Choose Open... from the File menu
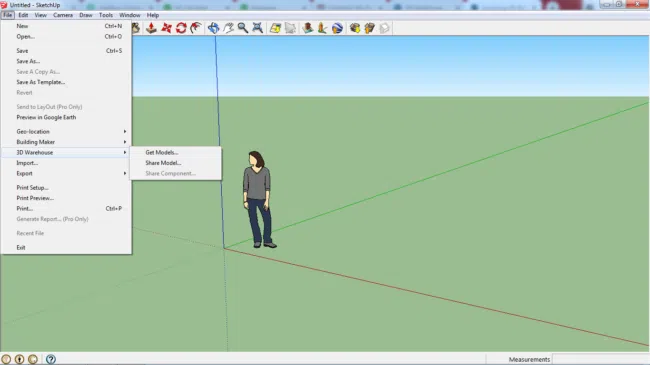650x365 pixels. (x=66, y=36)
